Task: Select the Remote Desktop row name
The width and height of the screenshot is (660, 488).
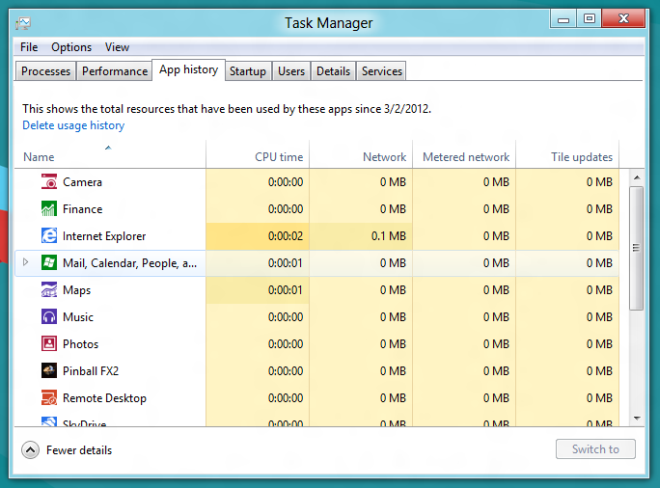Action: pyautogui.click(x=104, y=398)
